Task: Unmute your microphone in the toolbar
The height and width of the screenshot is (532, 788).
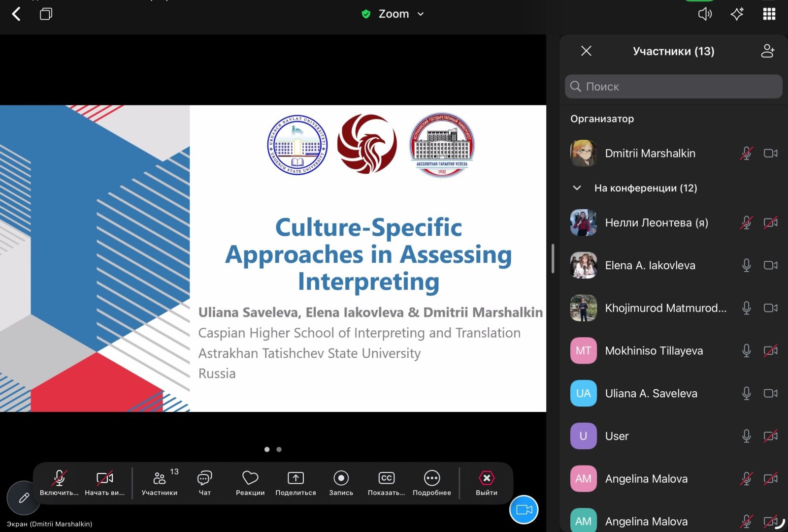Action: [59, 483]
